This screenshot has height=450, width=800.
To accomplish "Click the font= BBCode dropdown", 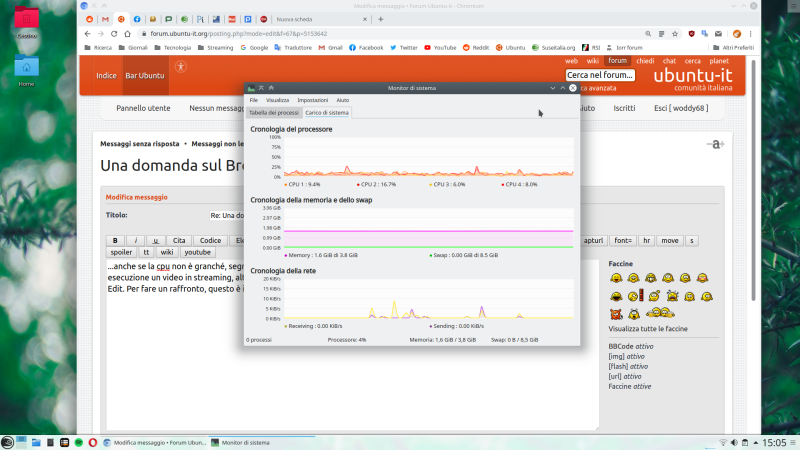I will pos(622,240).
